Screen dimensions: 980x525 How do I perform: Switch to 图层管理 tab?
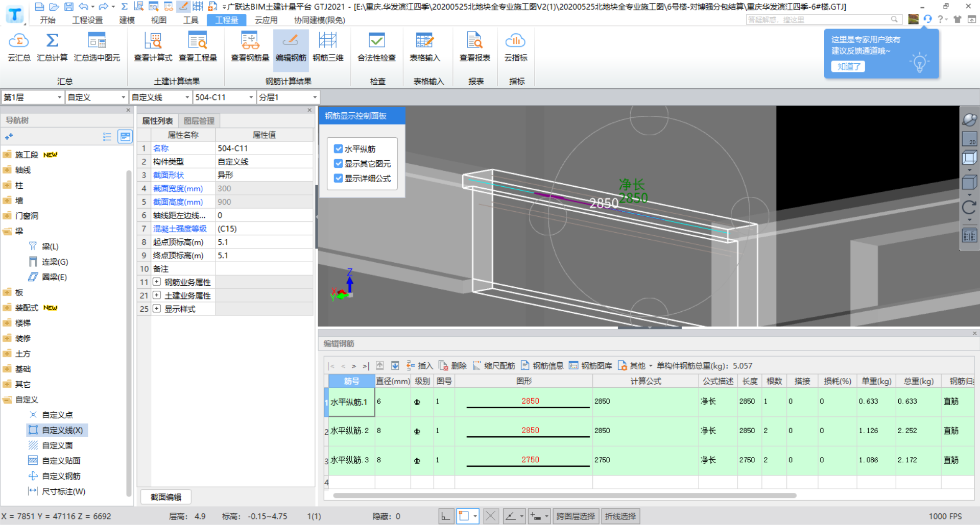[x=199, y=121]
